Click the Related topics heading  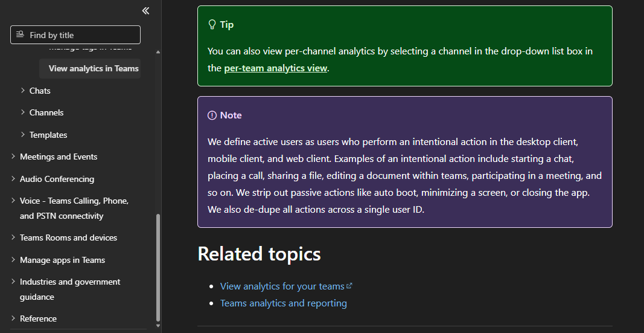pos(259,254)
